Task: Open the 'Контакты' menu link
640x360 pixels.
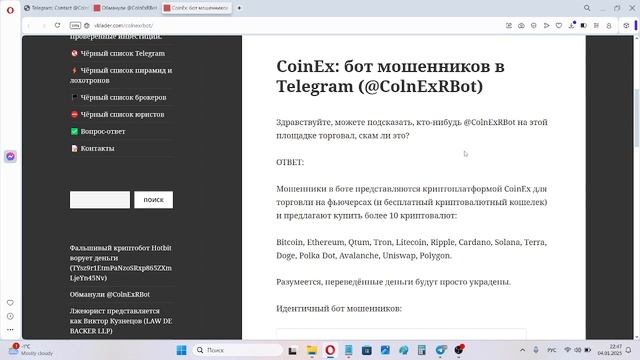Action: pos(93,149)
